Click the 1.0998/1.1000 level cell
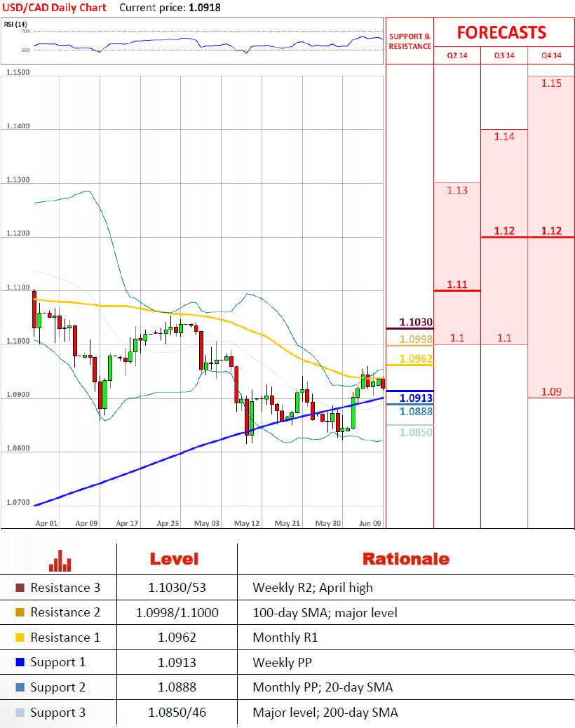 [177, 613]
